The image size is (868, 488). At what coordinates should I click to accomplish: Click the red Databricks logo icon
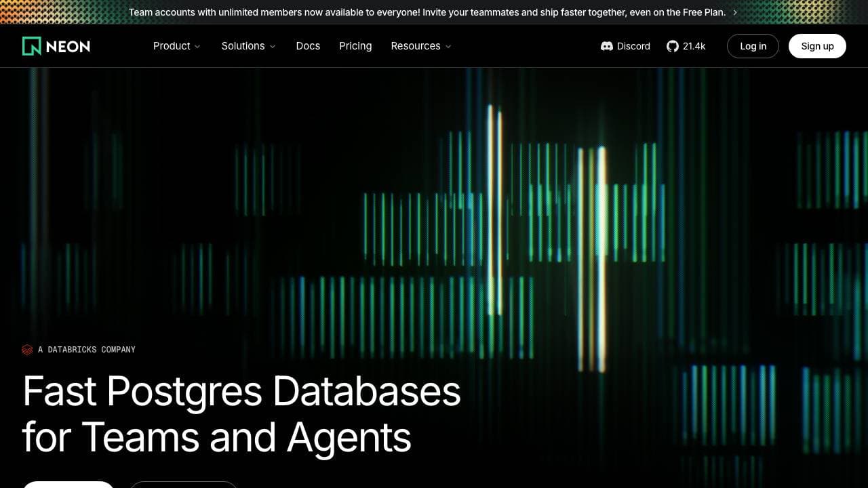tap(27, 350)
